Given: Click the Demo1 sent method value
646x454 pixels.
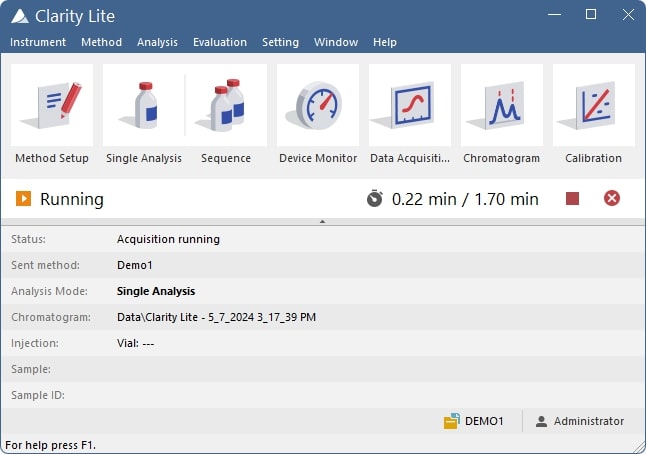Looking at the screenshot, I should pyautogui.click(x=135, y=265).
